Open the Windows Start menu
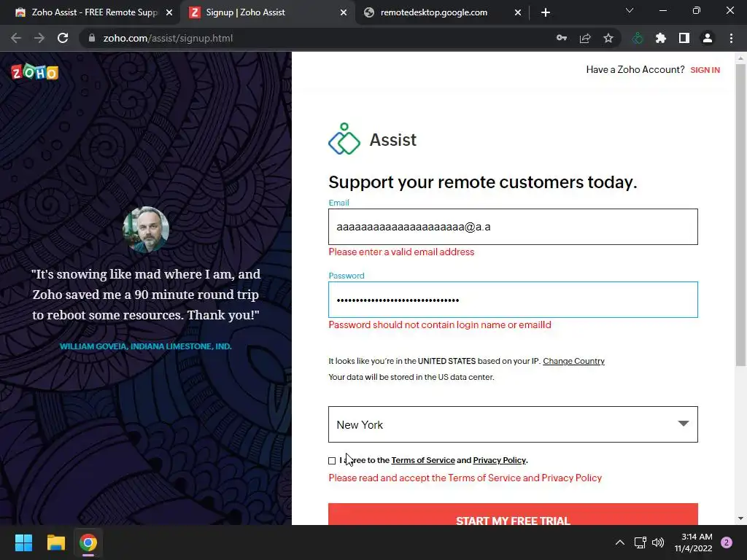747x560 pixels. pyautogui.click(x=23, y=542)
